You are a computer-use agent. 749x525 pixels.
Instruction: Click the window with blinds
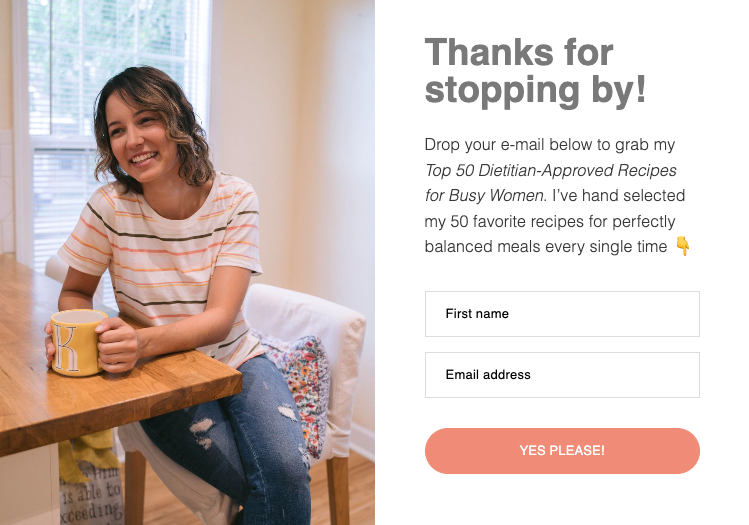[x=117, y=96]
